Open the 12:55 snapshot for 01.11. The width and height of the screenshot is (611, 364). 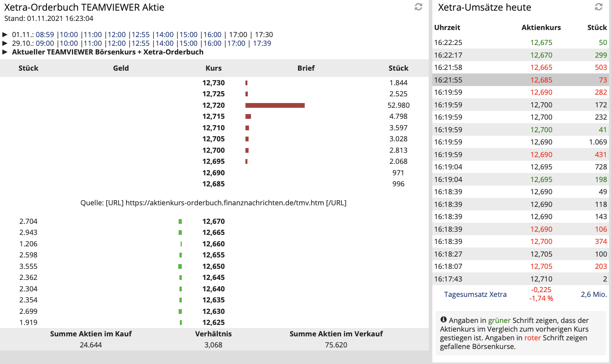click(x=140, y=35)
